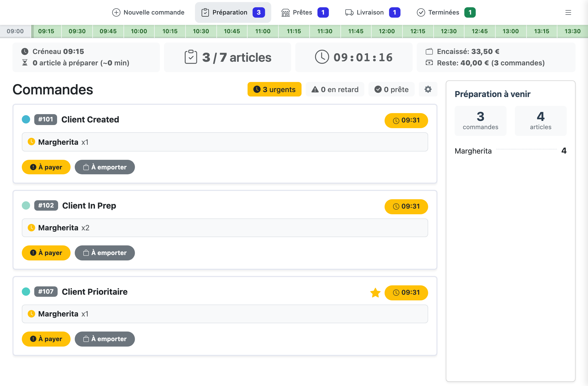Click the 3 commandes counter in Préparation à venir
The height and width of the screenshot is (386, 588).
click(x=481, y=121)
